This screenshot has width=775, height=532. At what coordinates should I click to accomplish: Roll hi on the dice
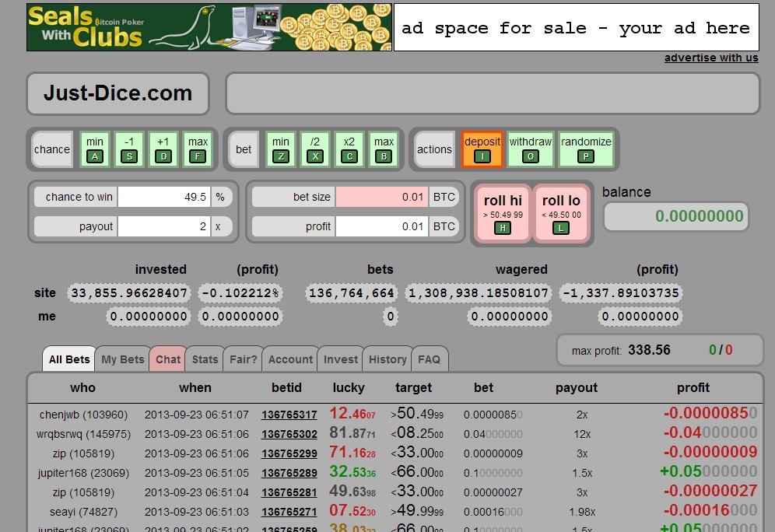click(x=503, y=213)
